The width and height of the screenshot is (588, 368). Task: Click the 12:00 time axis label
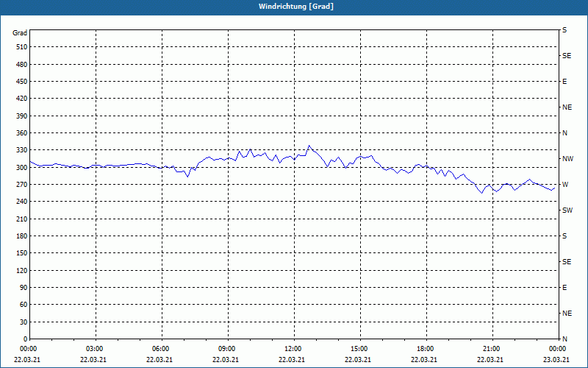[x=293, y=349]
